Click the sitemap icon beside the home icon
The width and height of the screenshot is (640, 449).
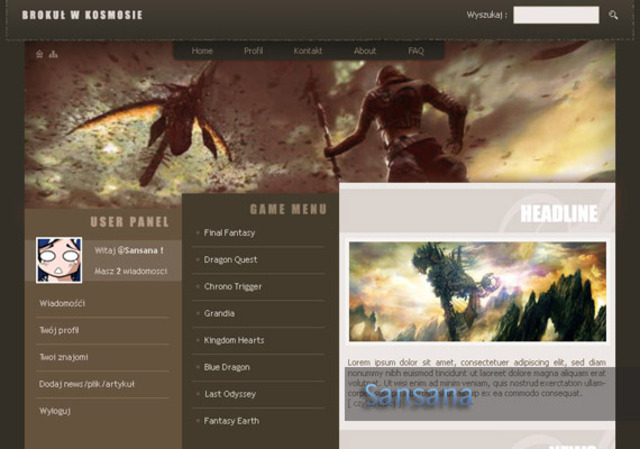coord(53,54)
